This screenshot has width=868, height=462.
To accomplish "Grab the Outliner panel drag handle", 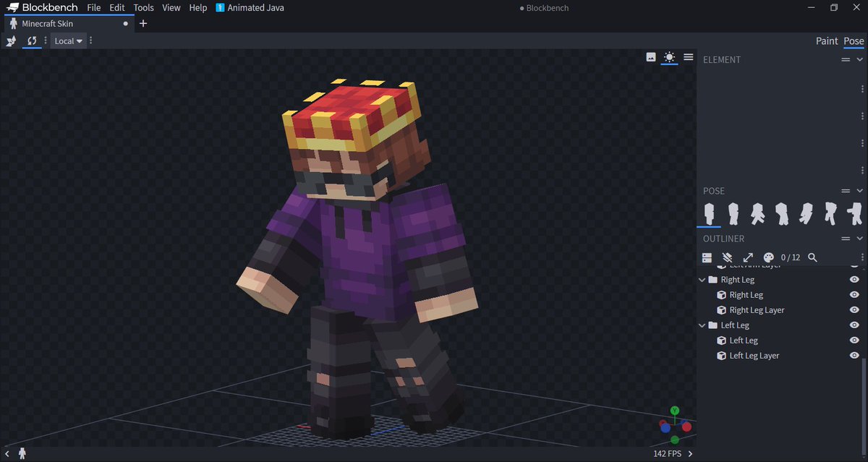I will tap(845, 239).
